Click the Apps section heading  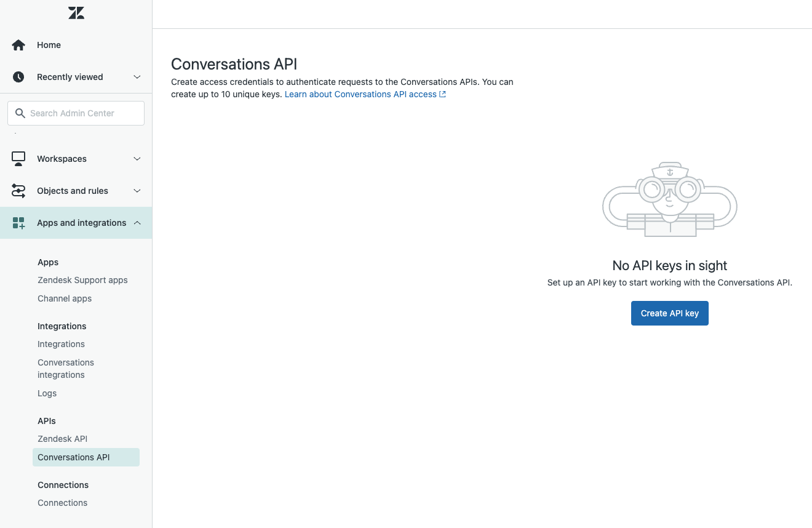[x=48, y=262]
